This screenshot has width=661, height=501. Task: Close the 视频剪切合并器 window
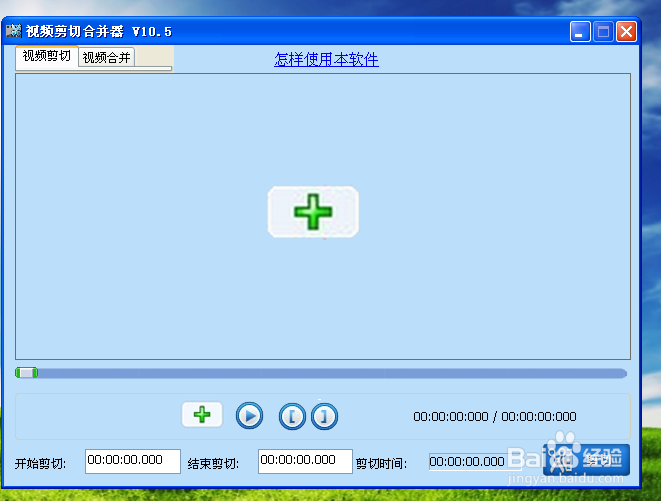click(x=626, y=32)
